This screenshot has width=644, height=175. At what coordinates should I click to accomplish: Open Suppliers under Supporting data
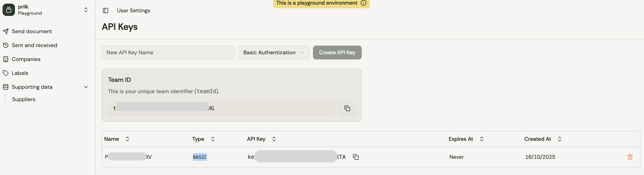[x=24, y=99]
